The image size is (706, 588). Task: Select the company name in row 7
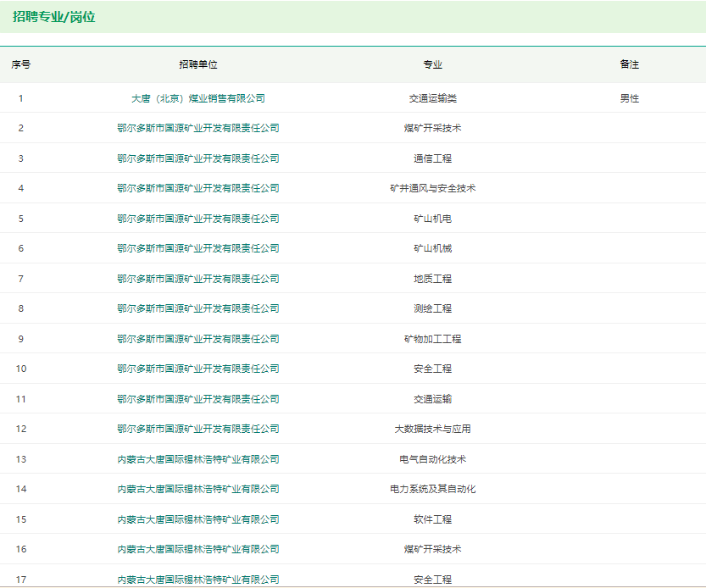(198, 279)
